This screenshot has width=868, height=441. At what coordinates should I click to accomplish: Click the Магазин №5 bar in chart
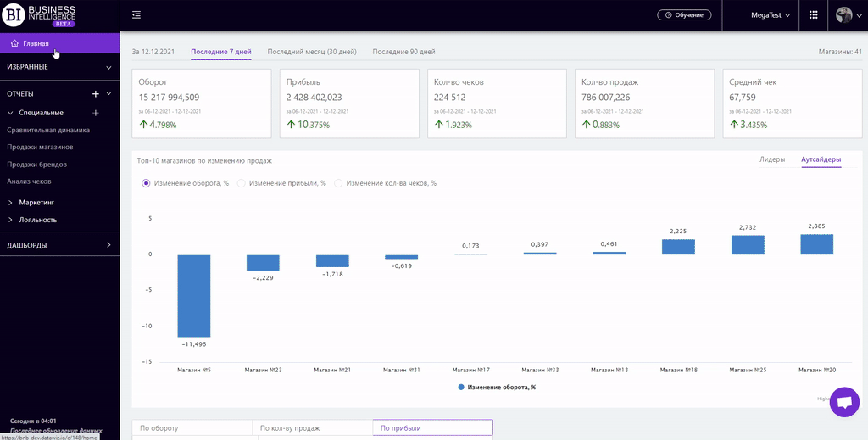coord(194,295)
